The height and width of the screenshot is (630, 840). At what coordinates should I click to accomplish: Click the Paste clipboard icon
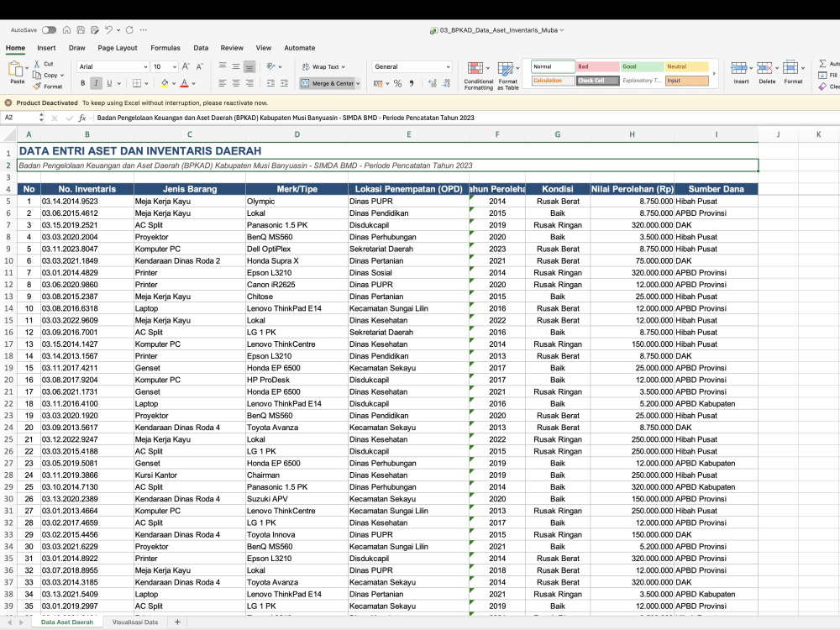[16, 69]
